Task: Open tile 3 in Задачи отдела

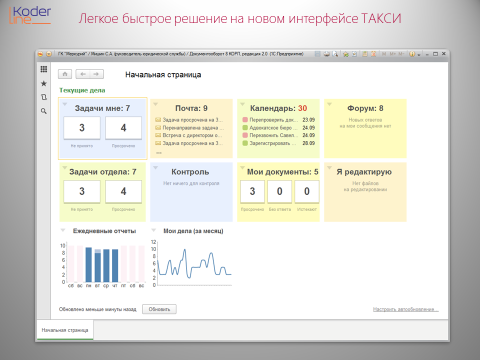Action: [82, 191]
